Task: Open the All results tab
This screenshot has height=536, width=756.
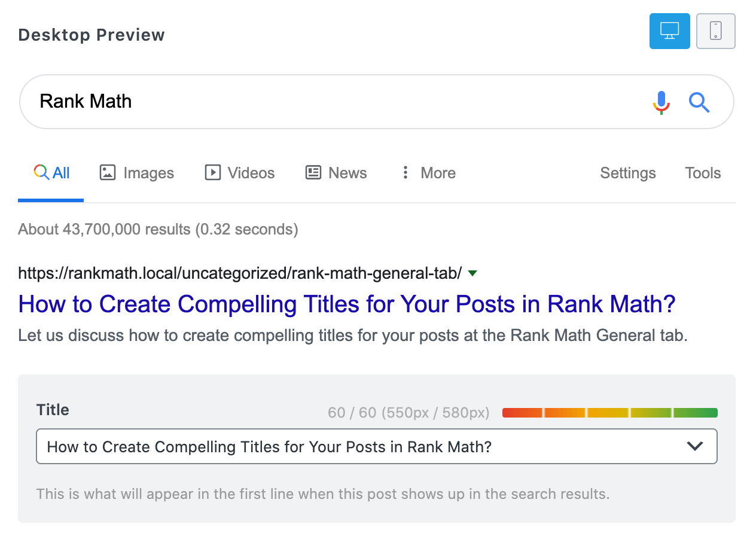Action: (61, 173)
